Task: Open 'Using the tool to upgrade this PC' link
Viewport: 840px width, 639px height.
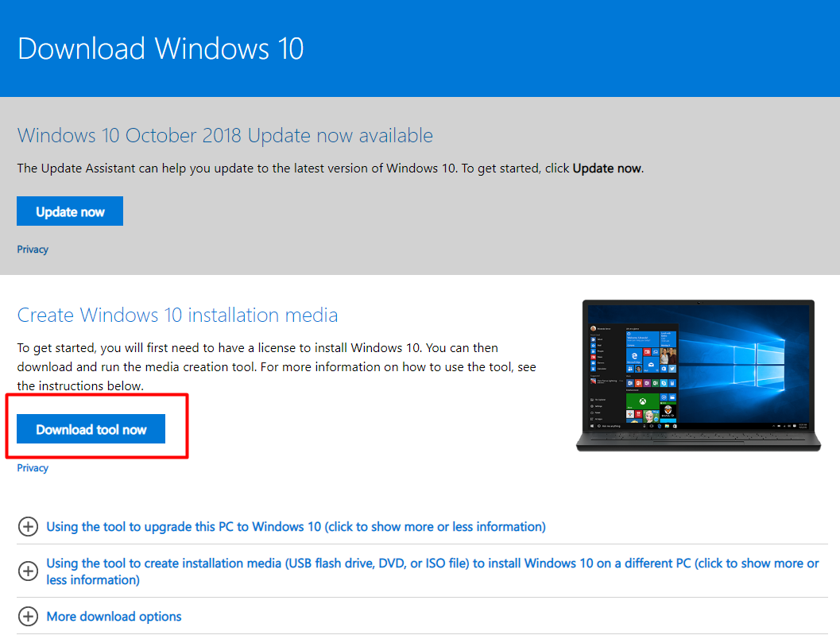Action: tap(296, 526)
